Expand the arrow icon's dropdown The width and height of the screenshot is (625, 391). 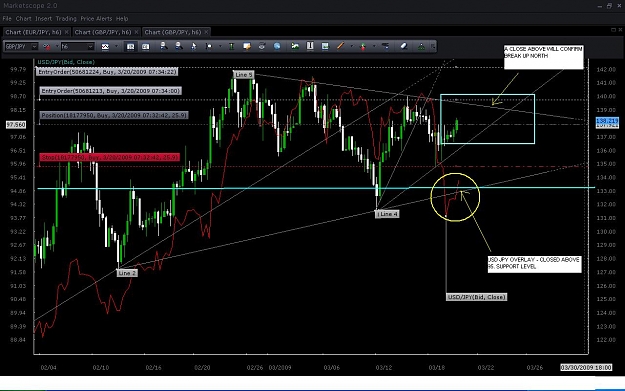click(x=374, y=47)
